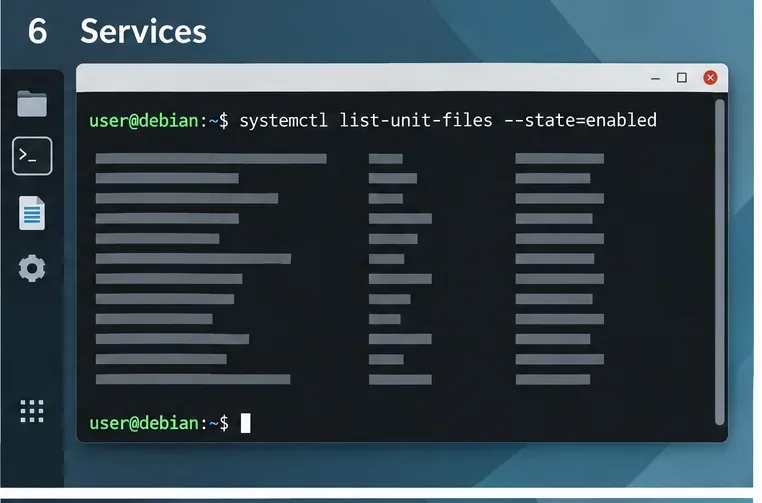762x503 pixels.
Task: Minimize the terminal window
Action: tap(656, 78)
